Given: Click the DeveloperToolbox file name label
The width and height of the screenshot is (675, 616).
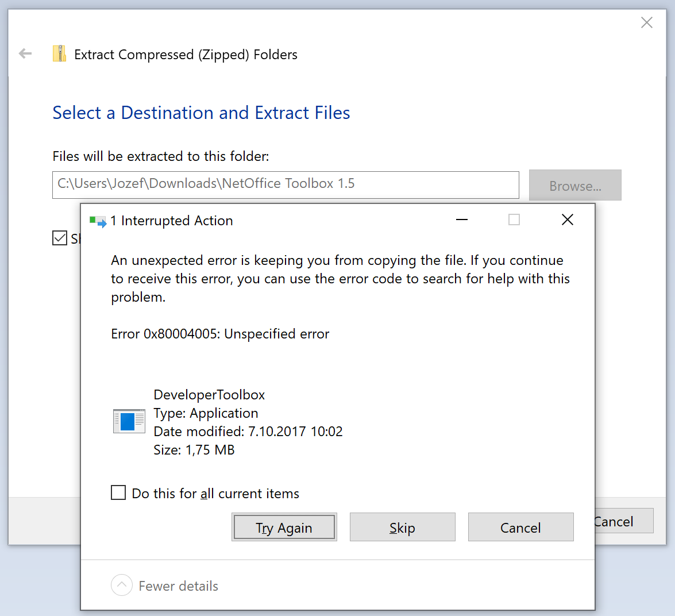Looking at the screenshot, I should click(x=209, y=395).
